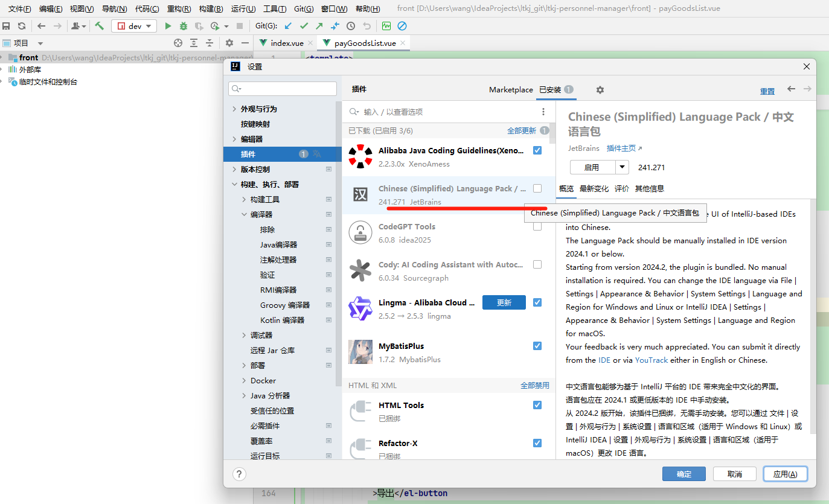Switch to the 最新变化 tab
829x504 pixels.
[x=594, y=188]
